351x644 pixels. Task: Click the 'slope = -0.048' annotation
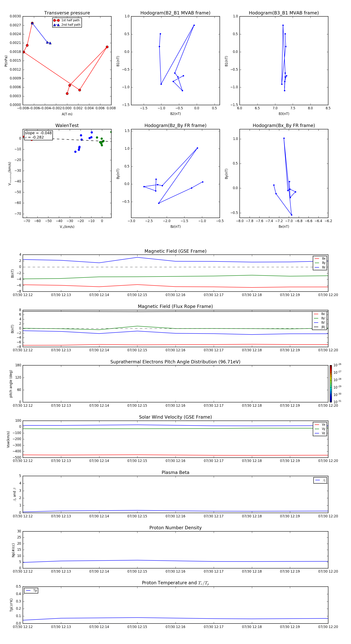[x=38, y=133]
